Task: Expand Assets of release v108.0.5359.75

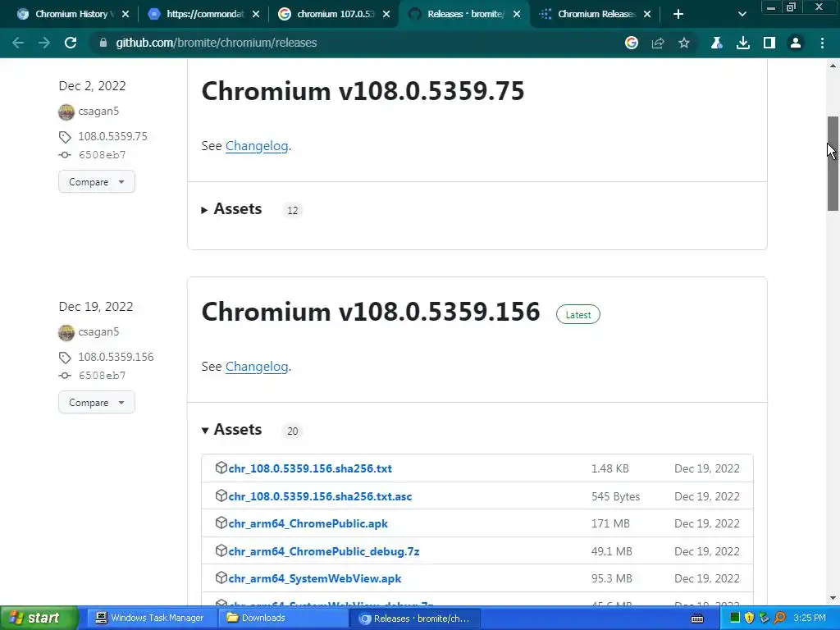Action: pos(231,209)
